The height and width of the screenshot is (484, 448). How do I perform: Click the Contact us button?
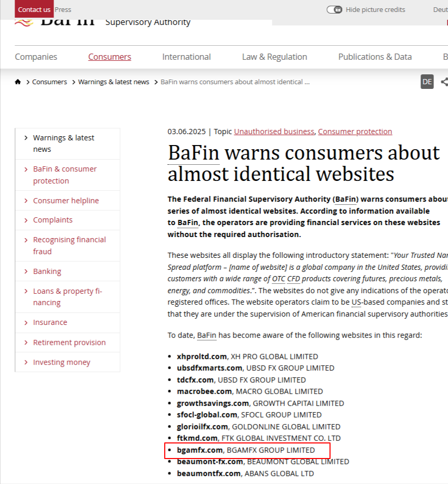click(x=34, y=9)
